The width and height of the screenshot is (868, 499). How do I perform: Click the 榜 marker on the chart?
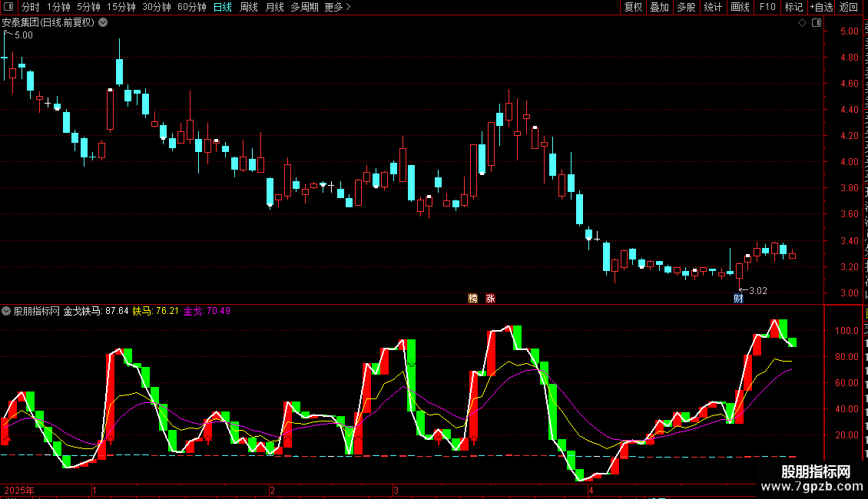pyautogui.click(x=472, y=298)
